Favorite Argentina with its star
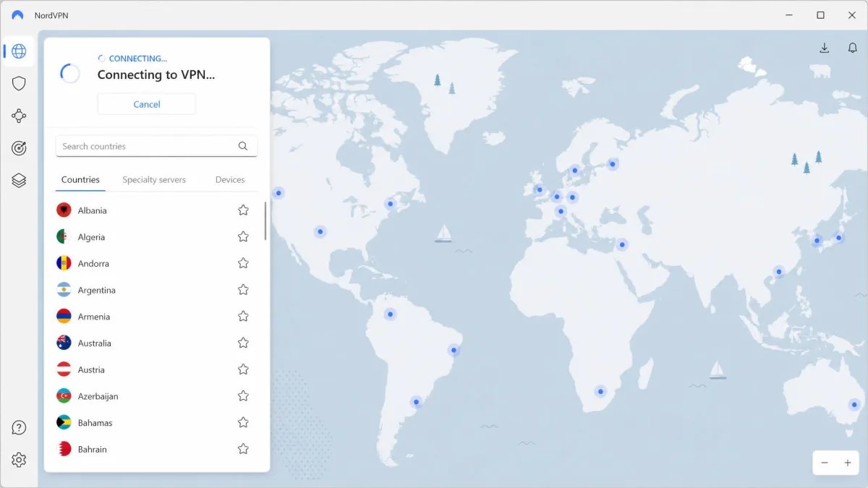The height and width of the screenshot is (488, 868). tap(243, 289)
